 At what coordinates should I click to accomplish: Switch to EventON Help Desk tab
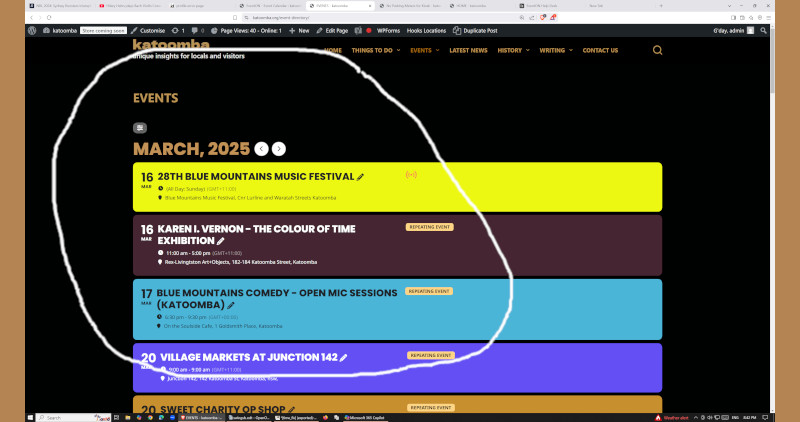pyautogui.click(x=550, y=6)
